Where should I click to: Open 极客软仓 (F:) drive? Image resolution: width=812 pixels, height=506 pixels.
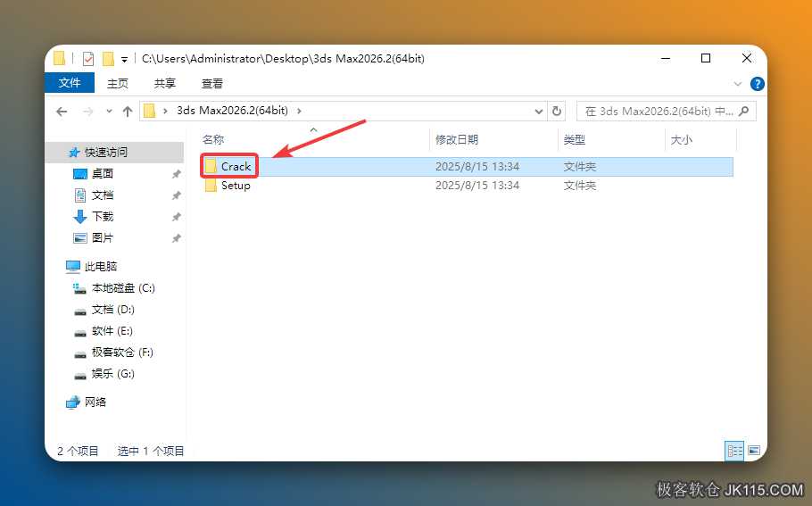click(x=122, y=353)
